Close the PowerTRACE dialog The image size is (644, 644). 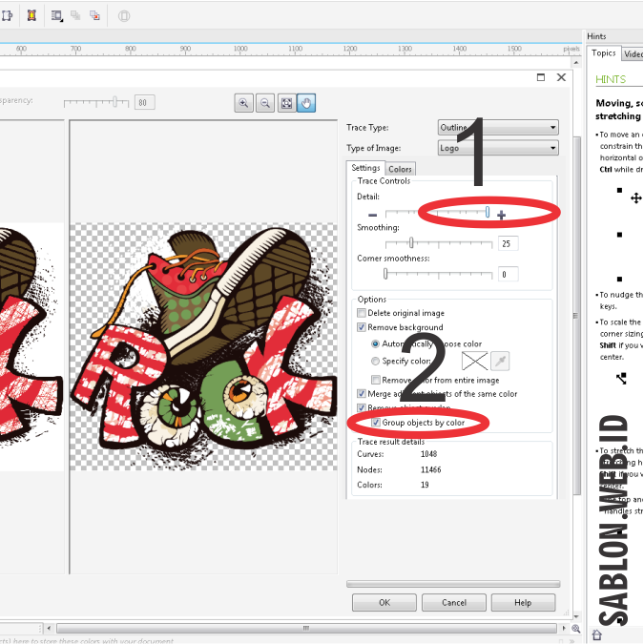561,77
